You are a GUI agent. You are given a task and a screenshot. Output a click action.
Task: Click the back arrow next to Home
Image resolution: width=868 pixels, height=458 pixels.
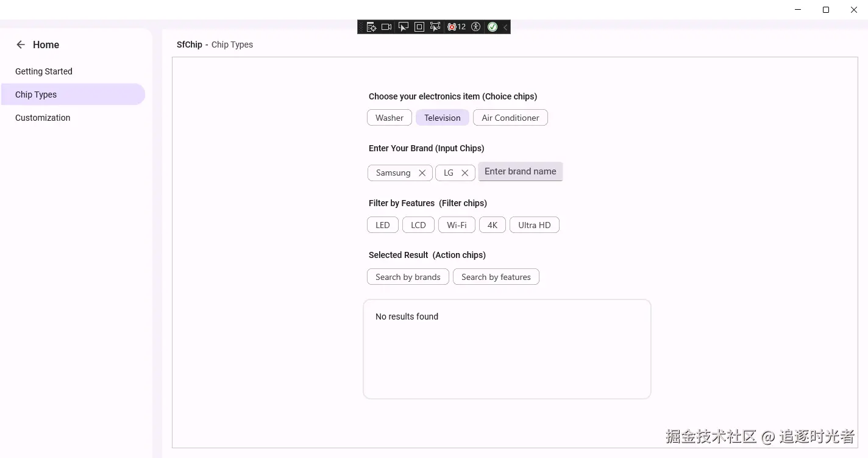(21, 45)
